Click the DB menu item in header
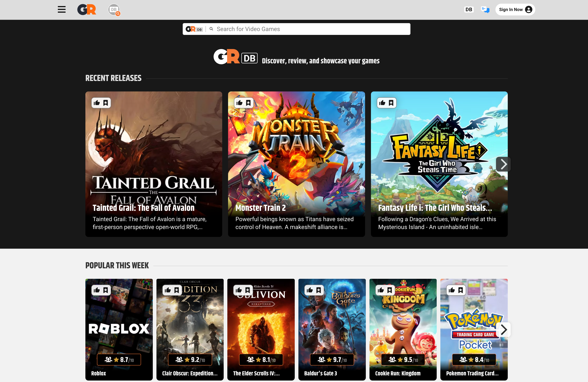 (x=469, y=10)
